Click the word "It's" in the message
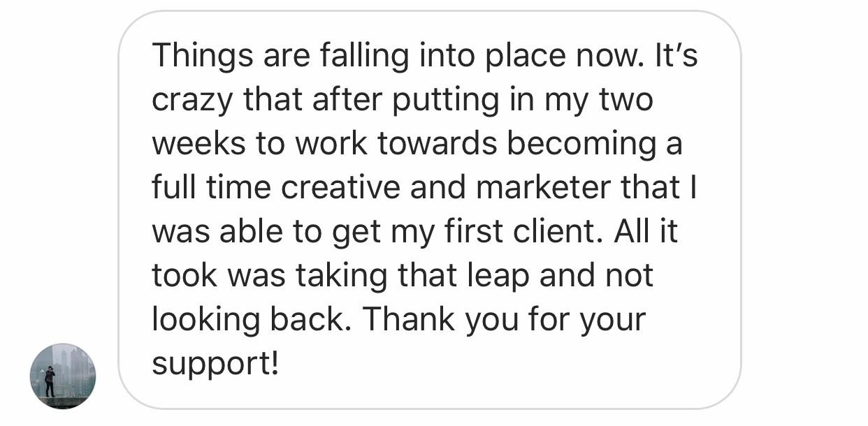Viewport: 868px width, 426px height. (676, 56)
